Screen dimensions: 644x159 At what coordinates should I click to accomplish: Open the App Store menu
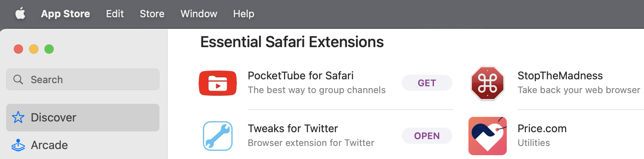tap(66, 14)
